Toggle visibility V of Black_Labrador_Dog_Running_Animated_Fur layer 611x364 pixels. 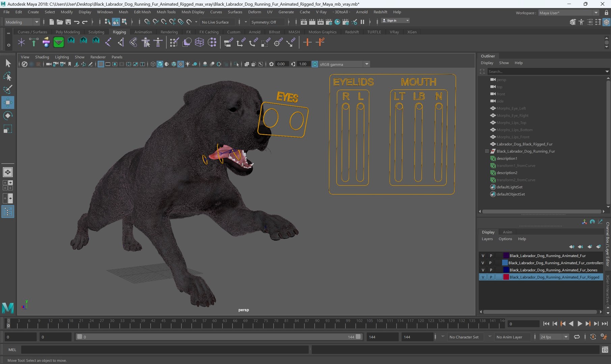[x=483, y=256]
